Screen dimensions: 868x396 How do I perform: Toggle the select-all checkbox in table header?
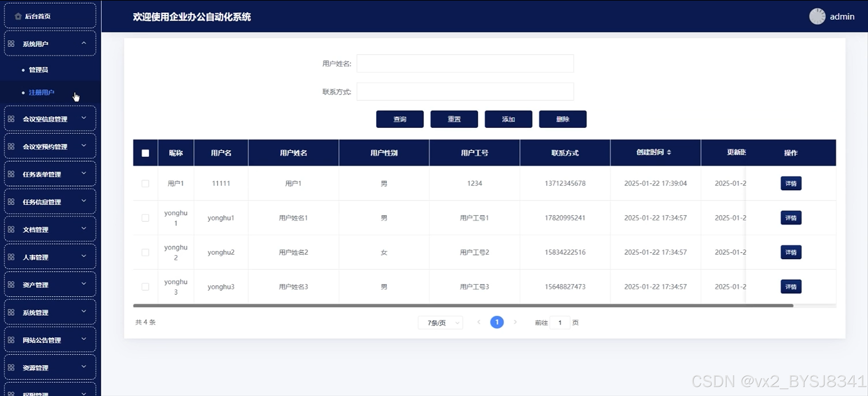(x=145, y=153)
